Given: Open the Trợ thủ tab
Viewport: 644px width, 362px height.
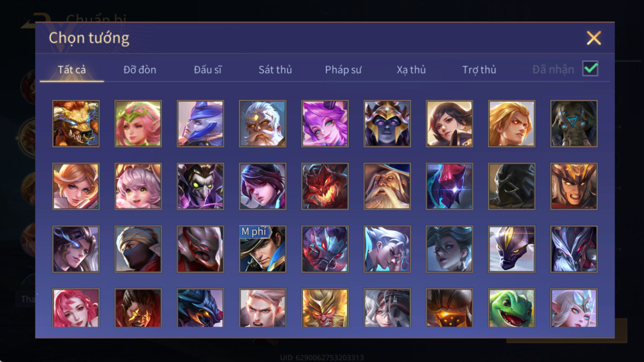Looking at the screenshot, I should pyautogui.click(x=479, y=70).
